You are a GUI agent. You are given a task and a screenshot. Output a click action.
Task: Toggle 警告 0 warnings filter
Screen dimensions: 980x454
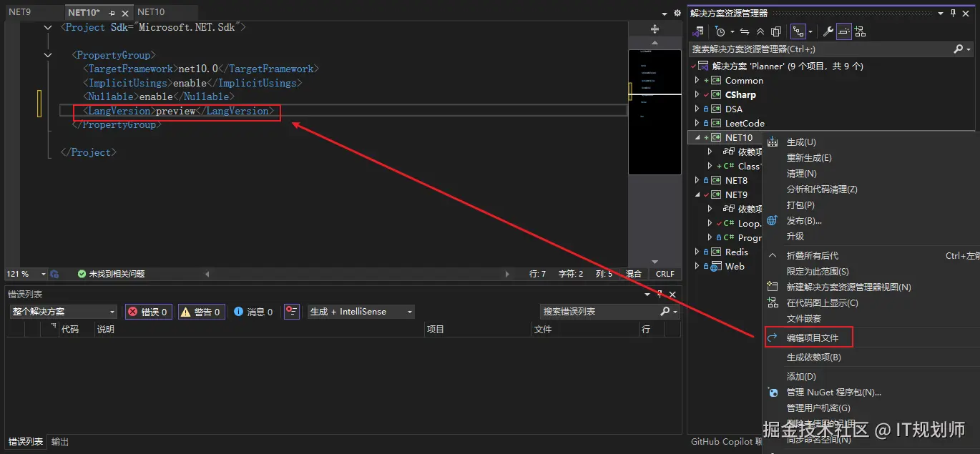(201, 312)
